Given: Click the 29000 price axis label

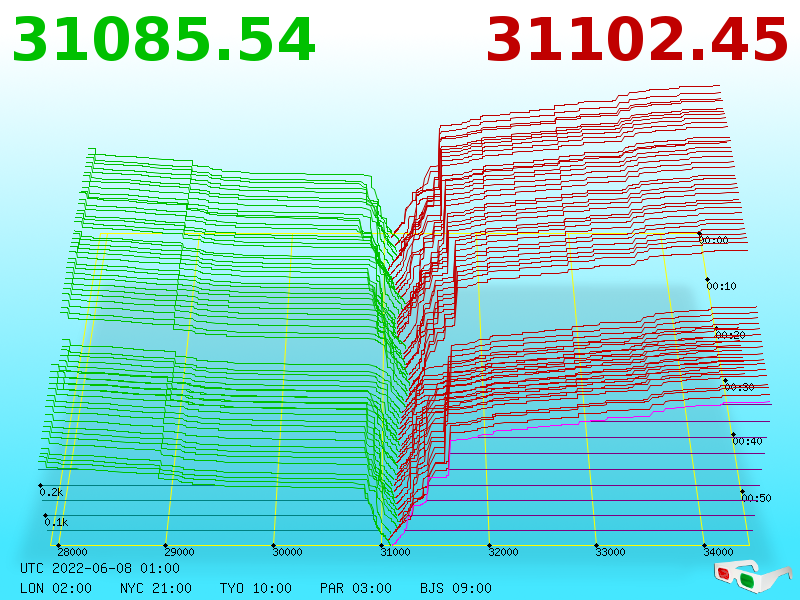Looking at the screenshot, I should (x=179, y=552).
